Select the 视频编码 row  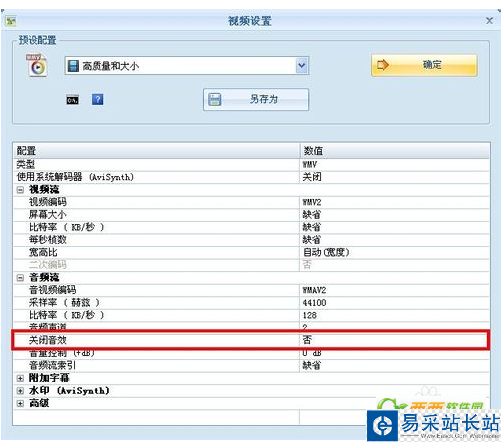[x=251, y=202]
